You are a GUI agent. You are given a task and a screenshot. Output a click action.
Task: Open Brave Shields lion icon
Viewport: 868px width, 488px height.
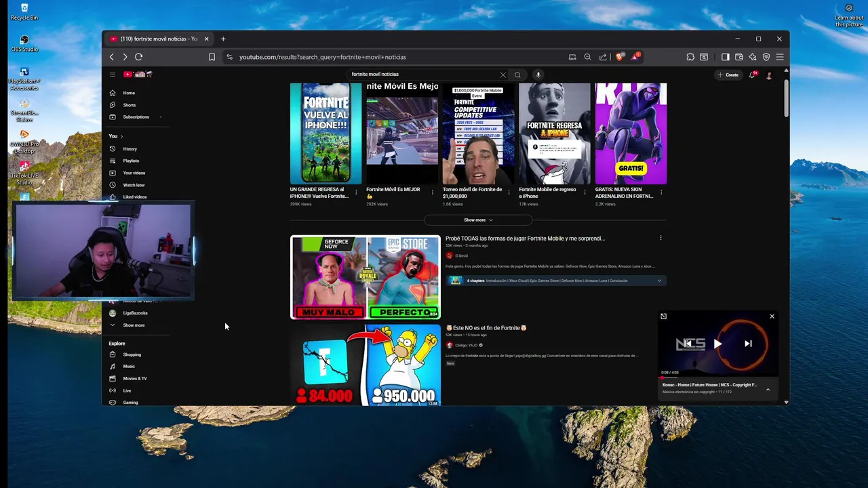tap(619, 57)
